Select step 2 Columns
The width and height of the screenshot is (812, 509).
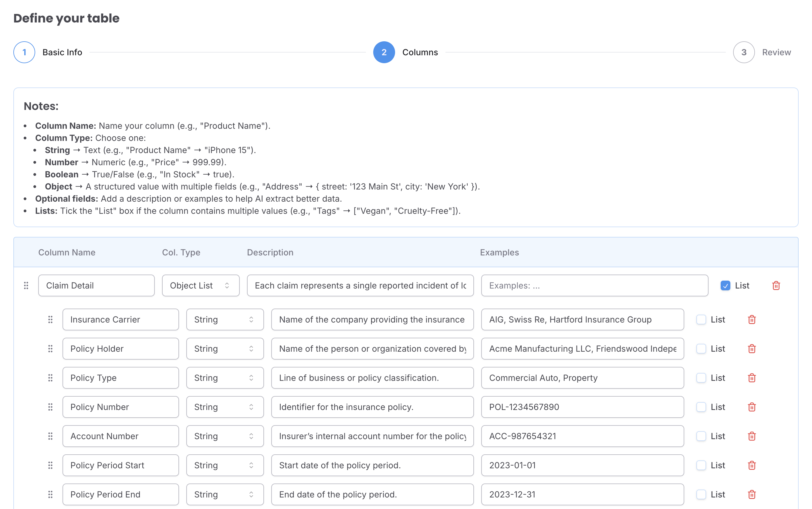[x=406, y=52]
